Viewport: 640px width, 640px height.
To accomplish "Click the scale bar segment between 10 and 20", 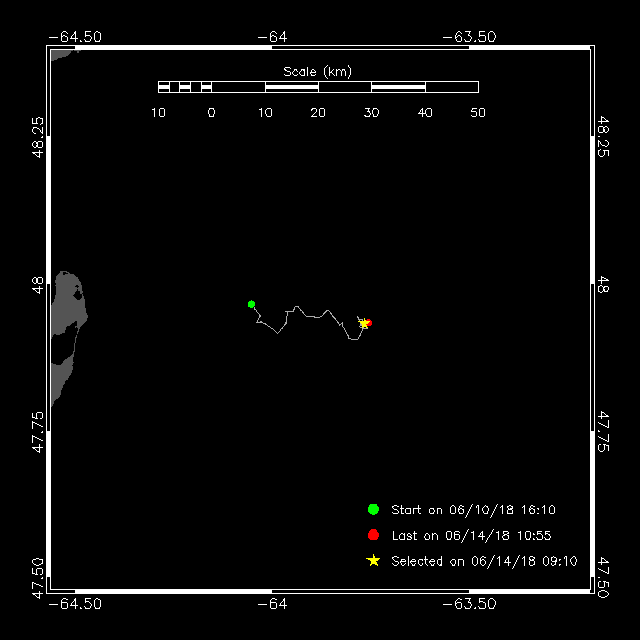I will (x=291, y=87).
